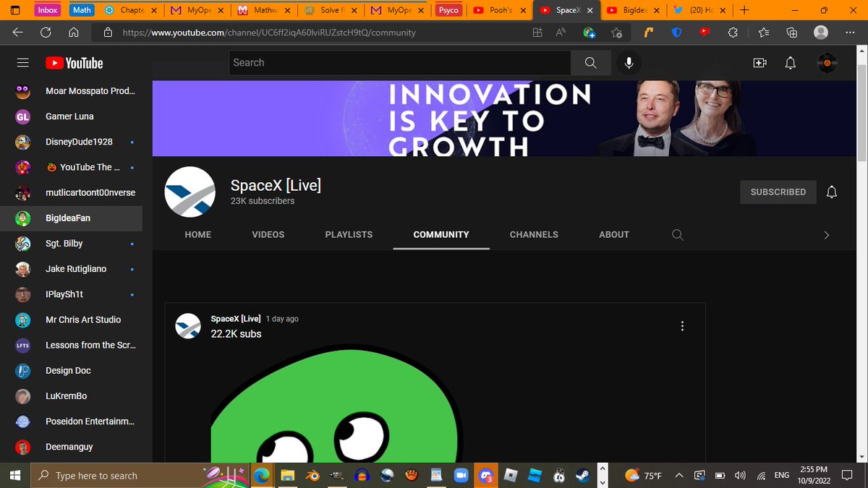
Task: Open post options three-dot menu
Action: pyautogui.click(x=682, y=326)
